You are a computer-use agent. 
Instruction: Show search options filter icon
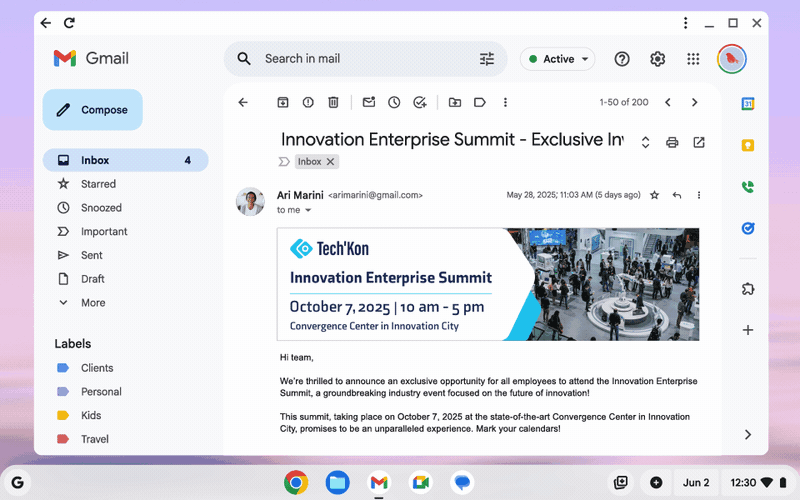click(x=487, y=59)
